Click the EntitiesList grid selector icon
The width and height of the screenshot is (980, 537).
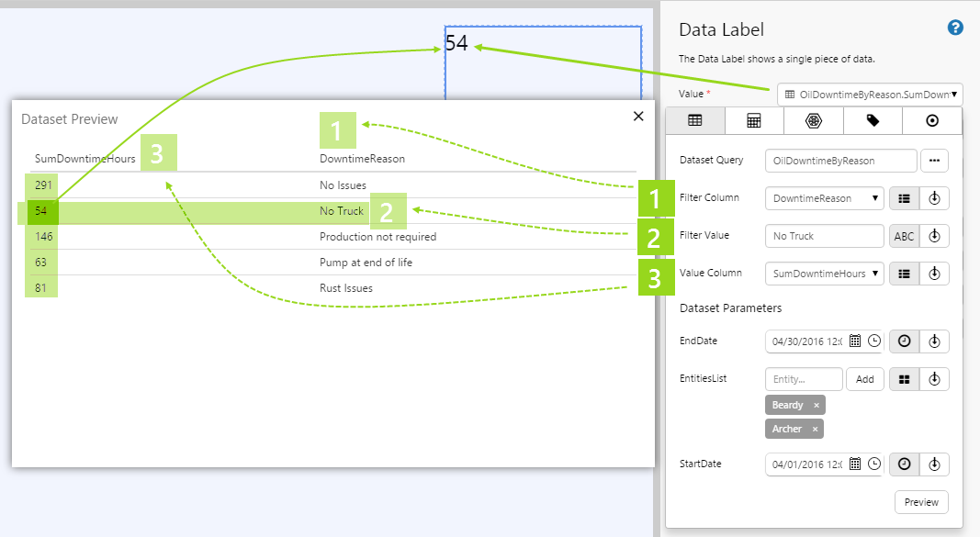coord(904,379)
